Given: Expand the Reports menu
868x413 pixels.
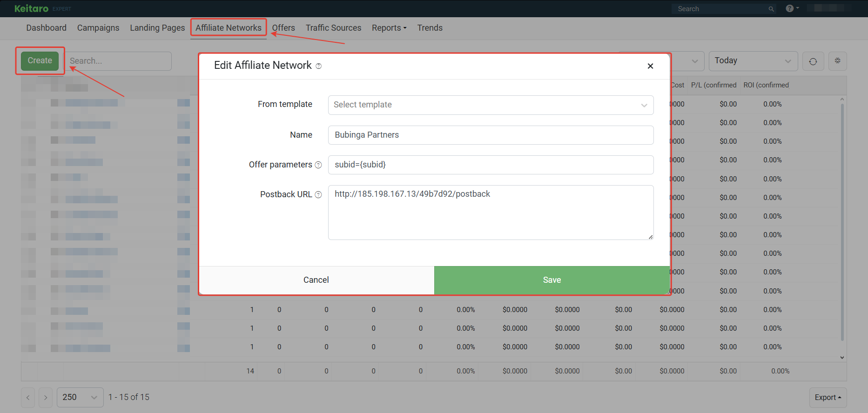Looking at the screenshot, I should point(389,28).
